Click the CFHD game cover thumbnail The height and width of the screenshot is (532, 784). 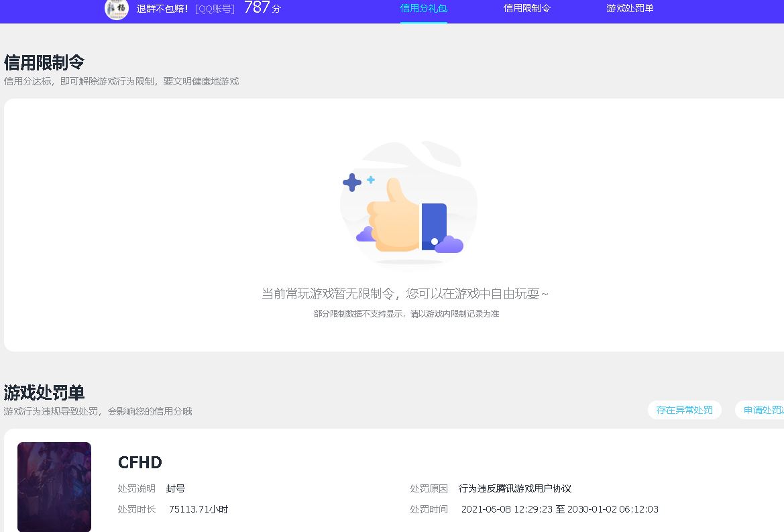(54, 487)
